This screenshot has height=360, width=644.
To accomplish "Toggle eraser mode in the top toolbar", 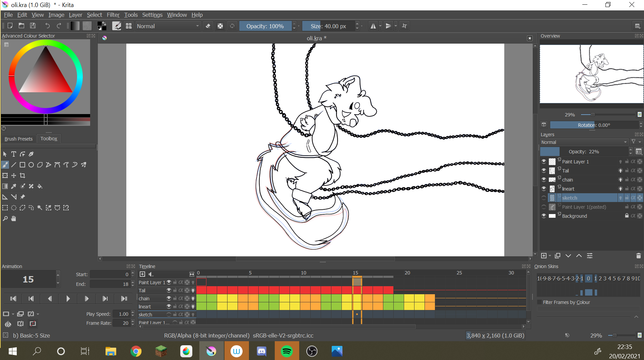I will point(208,26).
